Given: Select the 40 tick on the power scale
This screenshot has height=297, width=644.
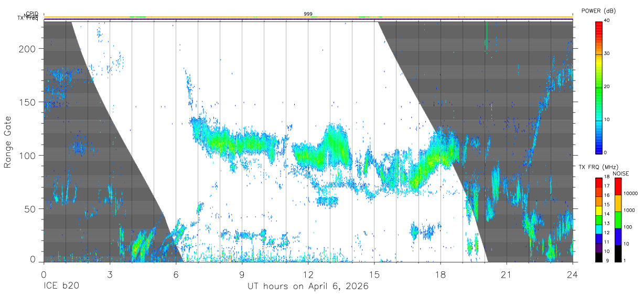Looking at the screenshot, I should (x=607, y=20).
